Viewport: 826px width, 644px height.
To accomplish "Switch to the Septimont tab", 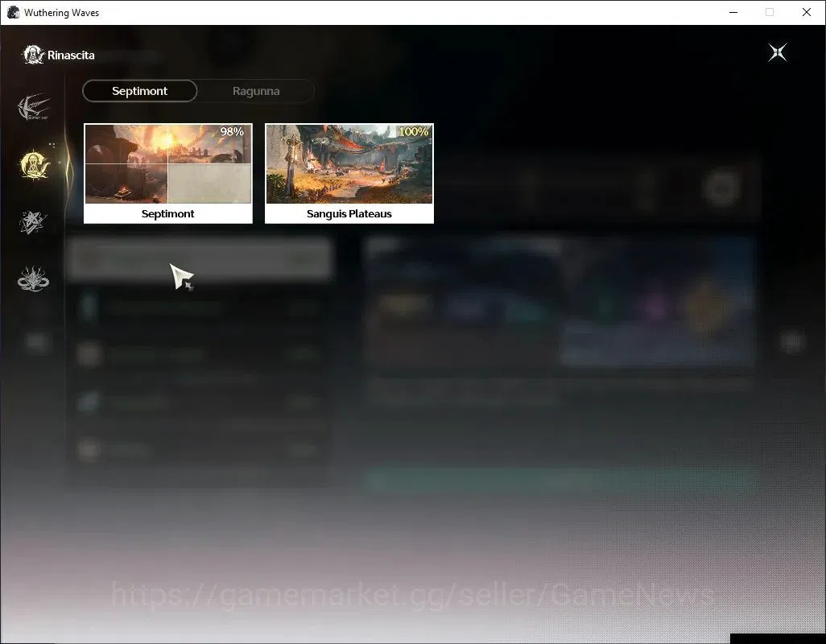I will coord(139,91).
